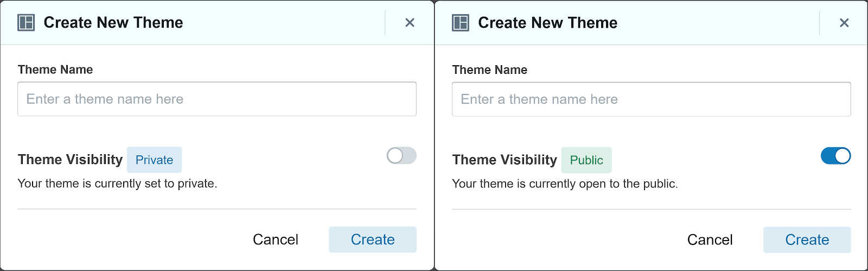Close the dialog showing the Public visibility badge
The width and height of the screenshot is (868, 271).
coord(844,23)
